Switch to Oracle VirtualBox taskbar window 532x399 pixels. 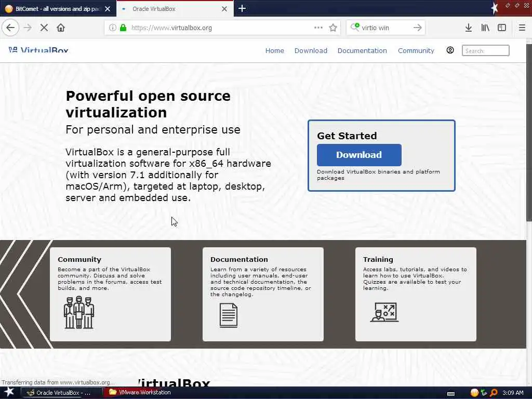pos(62,393)
